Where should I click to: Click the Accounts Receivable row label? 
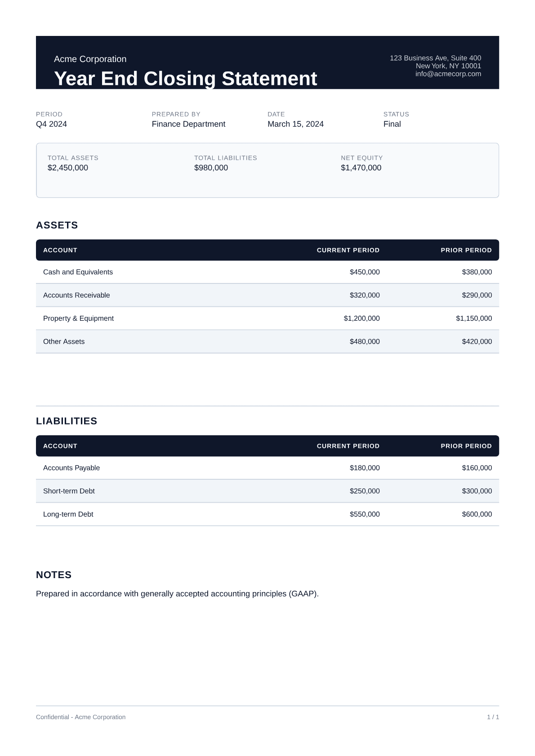pos(76,295)
